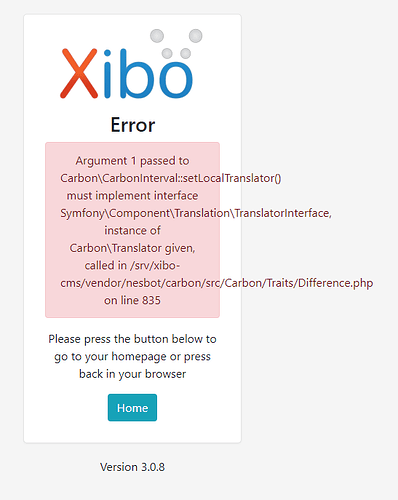The image size is (398, 500).
Task: Click the Difference.php file path line
Action: click(217, 283)
